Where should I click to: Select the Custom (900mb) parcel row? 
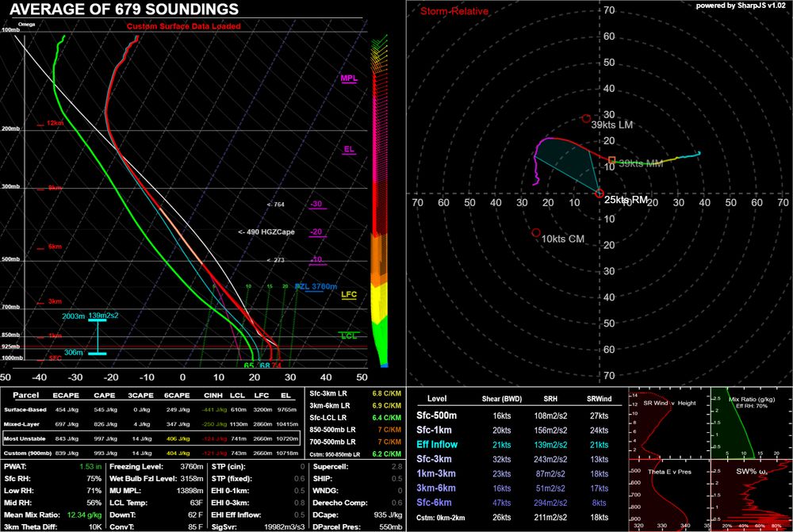coord(151,453)
